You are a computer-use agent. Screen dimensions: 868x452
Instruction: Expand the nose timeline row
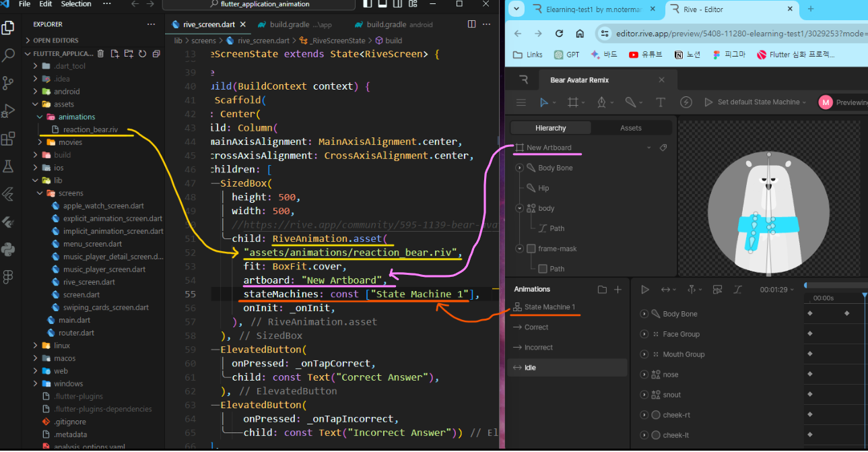click(x=644, y=375)
